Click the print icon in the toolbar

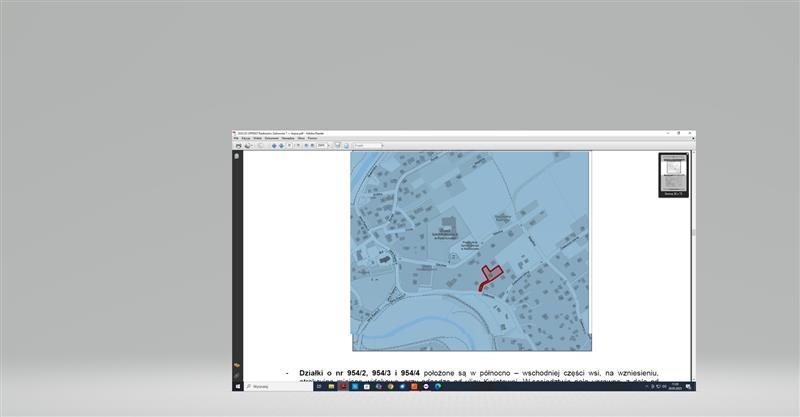[239, 145]
